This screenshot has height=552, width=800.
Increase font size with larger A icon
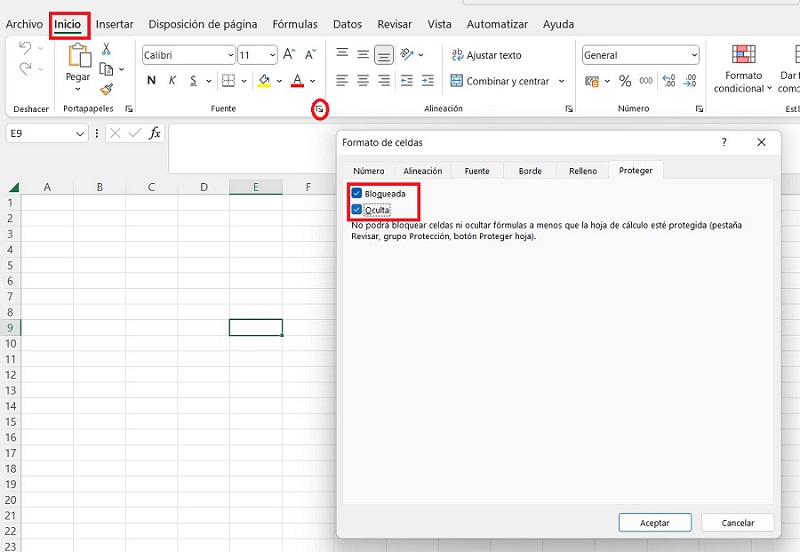[289, 54]
